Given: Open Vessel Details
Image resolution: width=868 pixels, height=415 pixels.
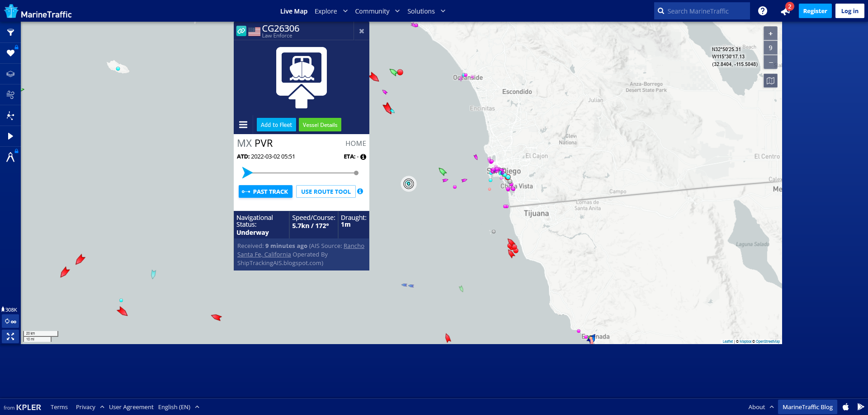Looking at the screenshot, I should (x=320, y=125).
